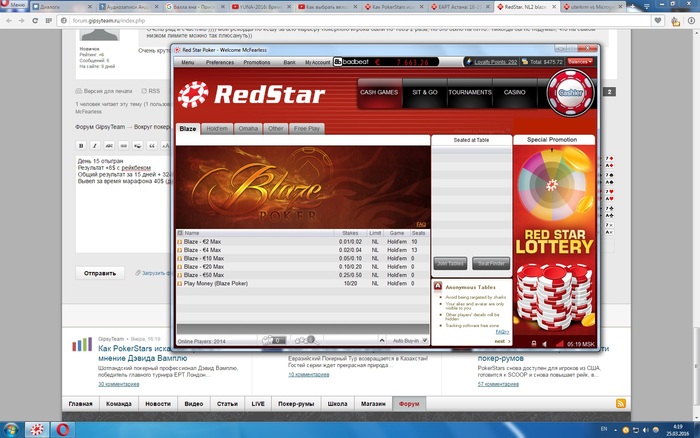The image size is (700, 438).
Task: Toggle the Name column header checkbox
Action: (180, 233)
